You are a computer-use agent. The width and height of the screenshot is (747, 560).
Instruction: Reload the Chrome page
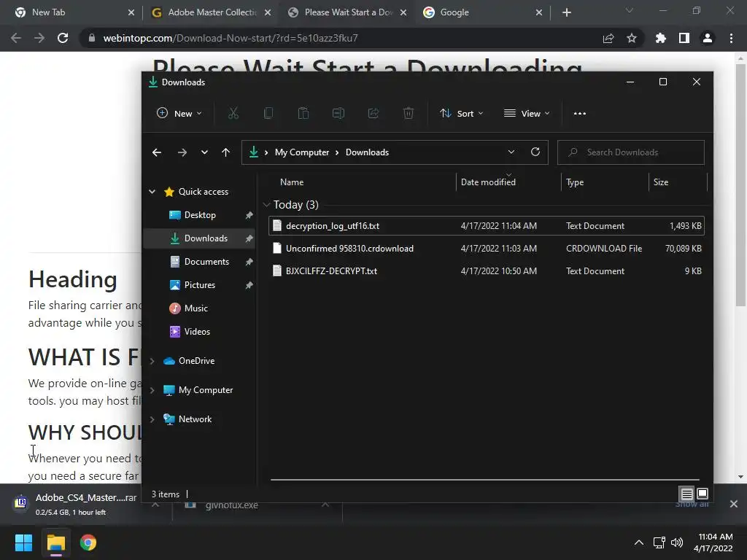pyautogui.click(x=63, y=38)
